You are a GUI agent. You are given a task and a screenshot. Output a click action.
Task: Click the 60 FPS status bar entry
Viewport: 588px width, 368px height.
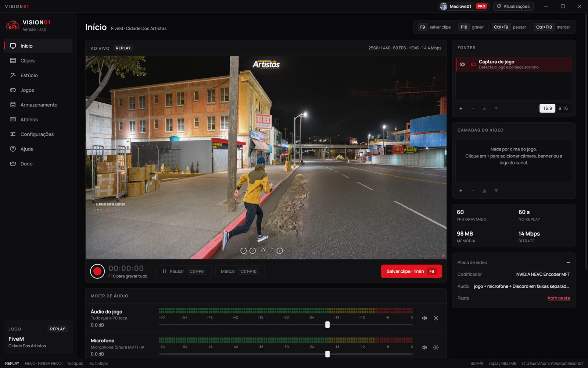coord(477,364)
